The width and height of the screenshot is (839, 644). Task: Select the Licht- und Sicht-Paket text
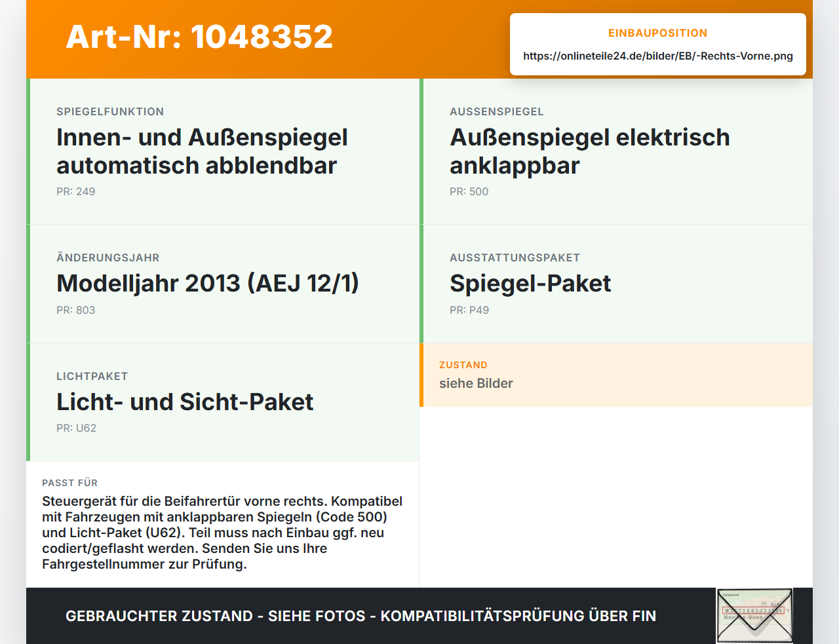[x=185, y=402]
